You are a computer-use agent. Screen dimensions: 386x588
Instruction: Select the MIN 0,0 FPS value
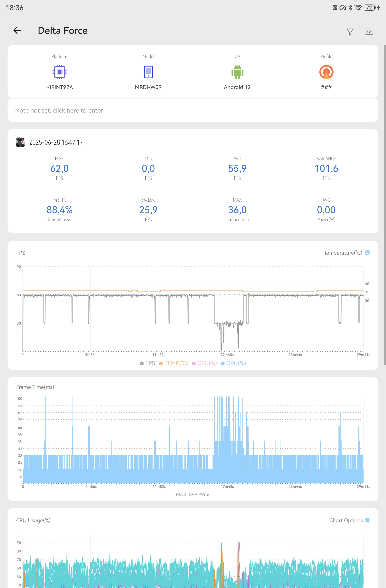coord(148,168)
